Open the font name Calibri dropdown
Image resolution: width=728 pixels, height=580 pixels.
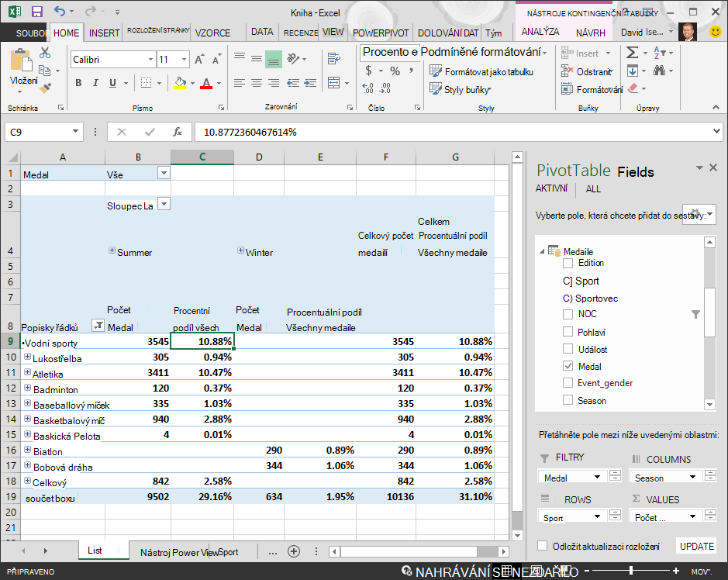click(150, 60)
